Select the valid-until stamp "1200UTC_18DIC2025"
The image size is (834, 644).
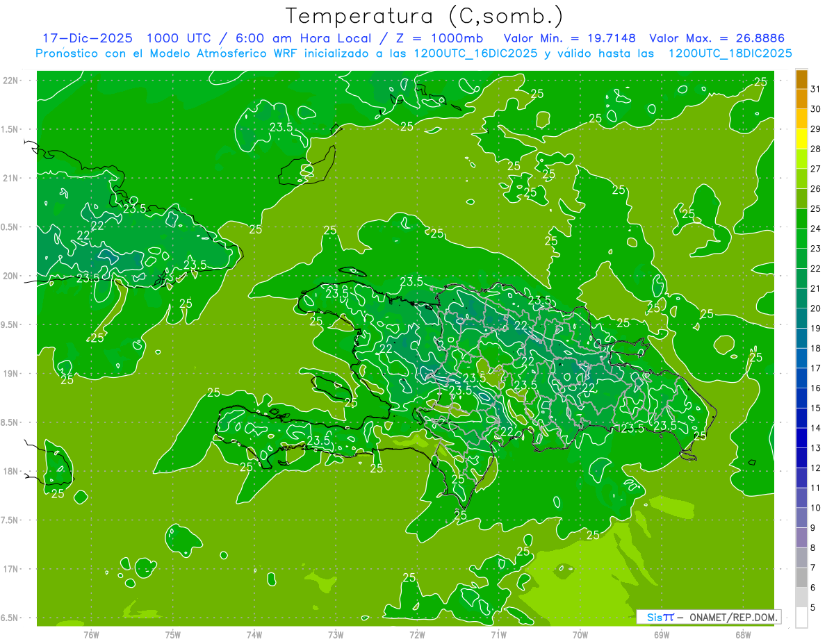[730, 53]
